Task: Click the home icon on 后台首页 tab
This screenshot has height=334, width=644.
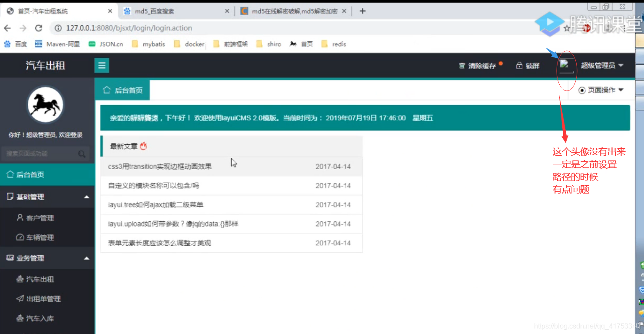Action: pos(106,90)
